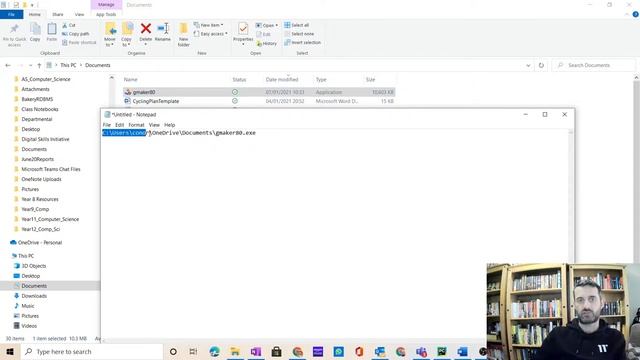Click the Manage contextual tab
This screenshot has width=640, height=360.
click(106, 4)
